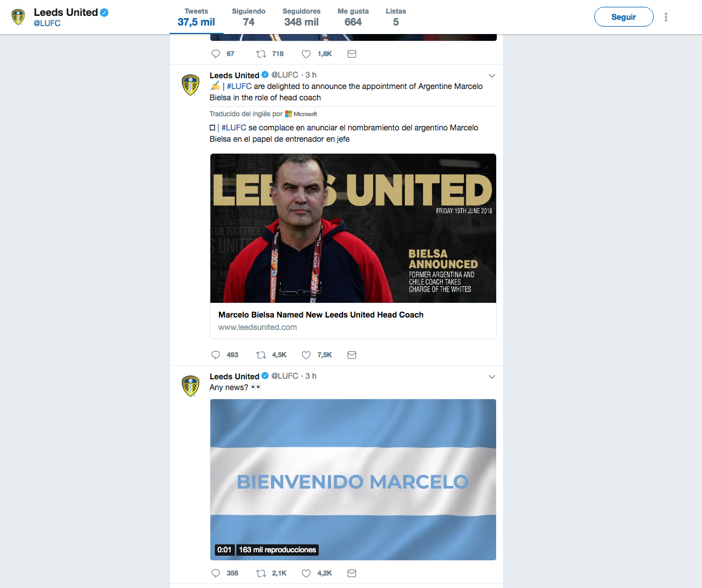702x588 pixels.
Task: Click retweet icon showing 718 retweets
Action: click(x=261, y=54)
